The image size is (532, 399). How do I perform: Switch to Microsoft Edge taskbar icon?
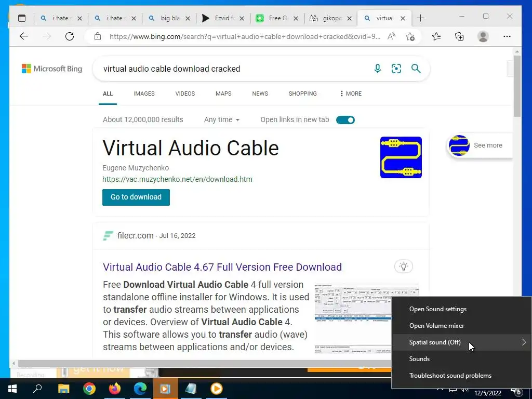pos(140,389)
